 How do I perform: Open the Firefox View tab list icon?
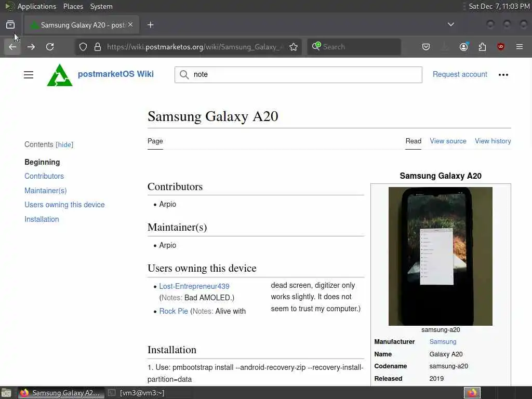10,25
